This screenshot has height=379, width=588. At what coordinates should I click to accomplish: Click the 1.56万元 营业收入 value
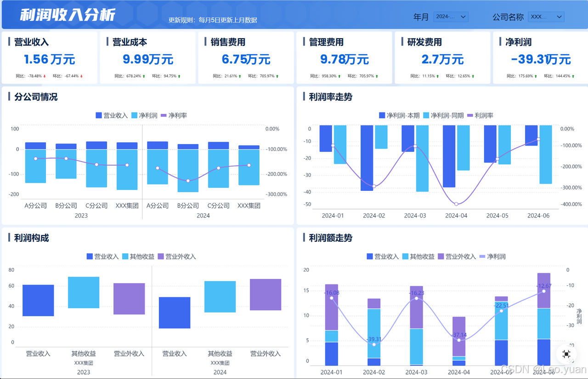click(x=49, y=59)
